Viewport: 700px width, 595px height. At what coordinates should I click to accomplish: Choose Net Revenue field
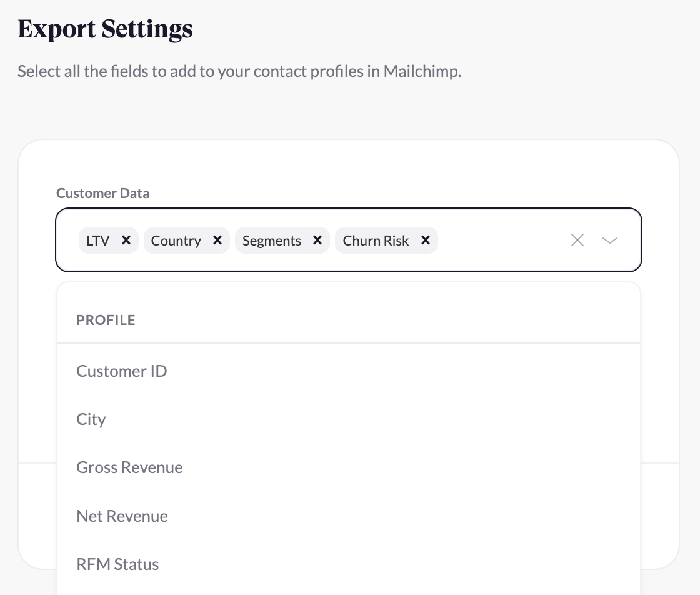click(x=349, y=516)
